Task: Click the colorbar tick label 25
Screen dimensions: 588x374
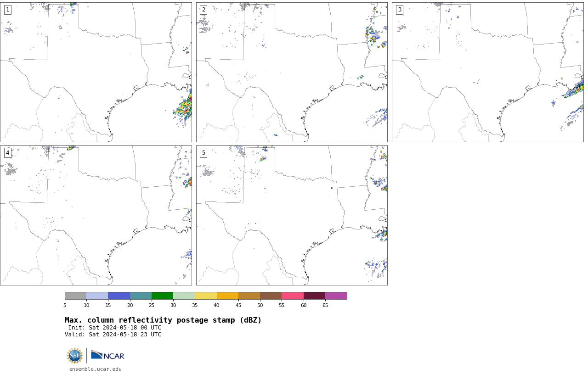Action: click(152, 305)
